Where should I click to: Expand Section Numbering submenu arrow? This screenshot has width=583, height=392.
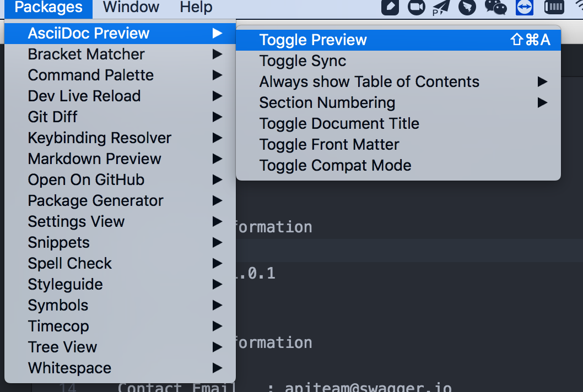coord(542,102)
